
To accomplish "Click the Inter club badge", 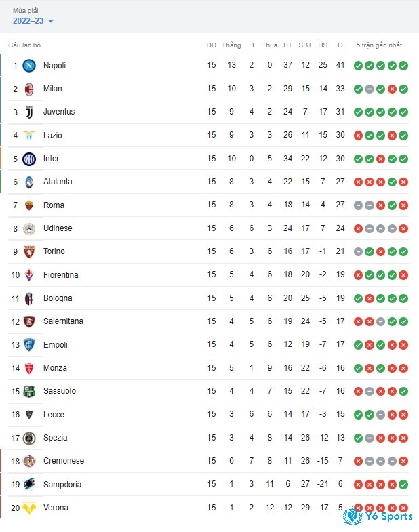I will [x=29, y=159].
